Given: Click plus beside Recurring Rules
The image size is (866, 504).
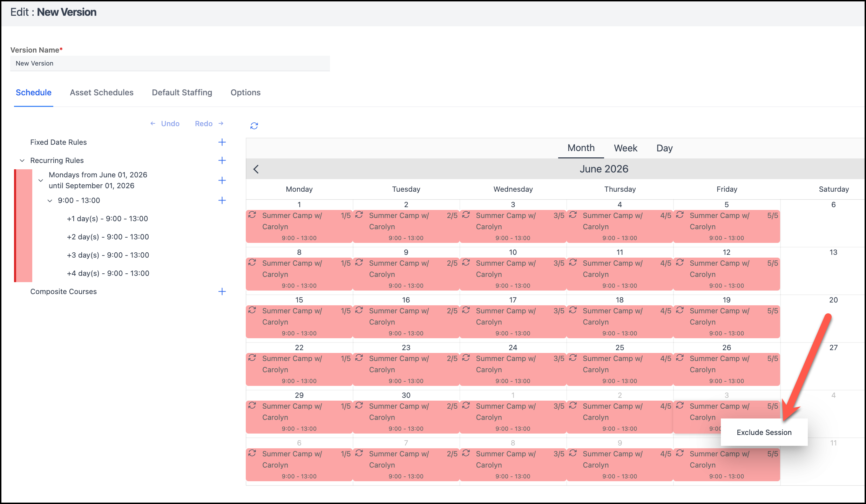Looking at the screenshot, I should click(222, 161).
